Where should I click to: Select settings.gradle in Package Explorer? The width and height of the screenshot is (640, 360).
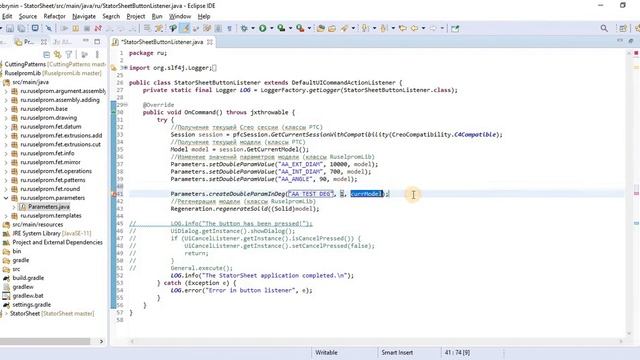pos(31,304)
